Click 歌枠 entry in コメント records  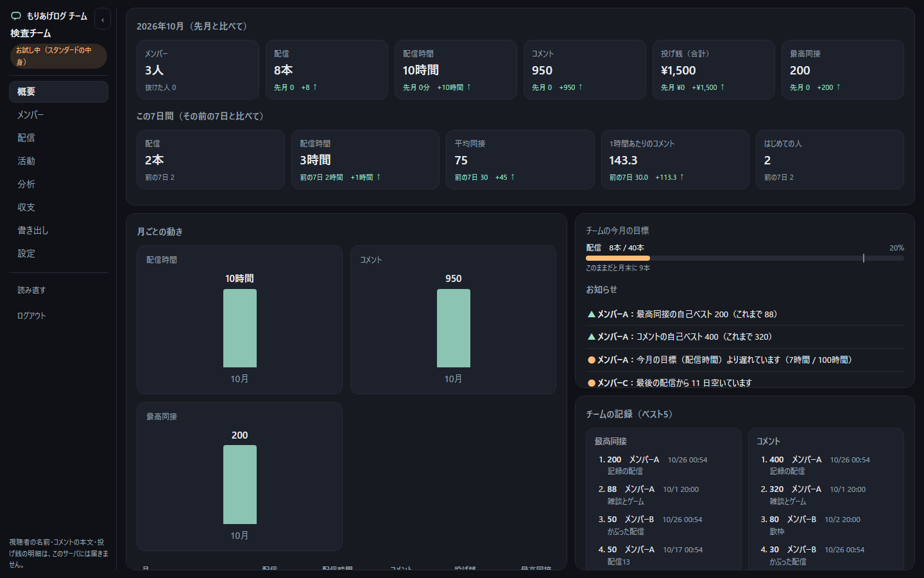pyautogui.click(x=777, y=532)
